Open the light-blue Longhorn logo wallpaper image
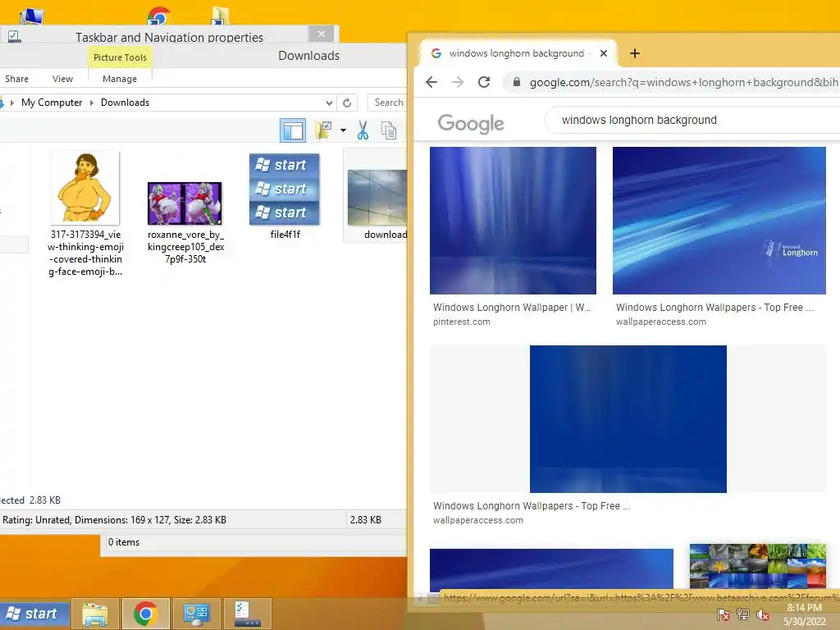 [x=719, y=220]
